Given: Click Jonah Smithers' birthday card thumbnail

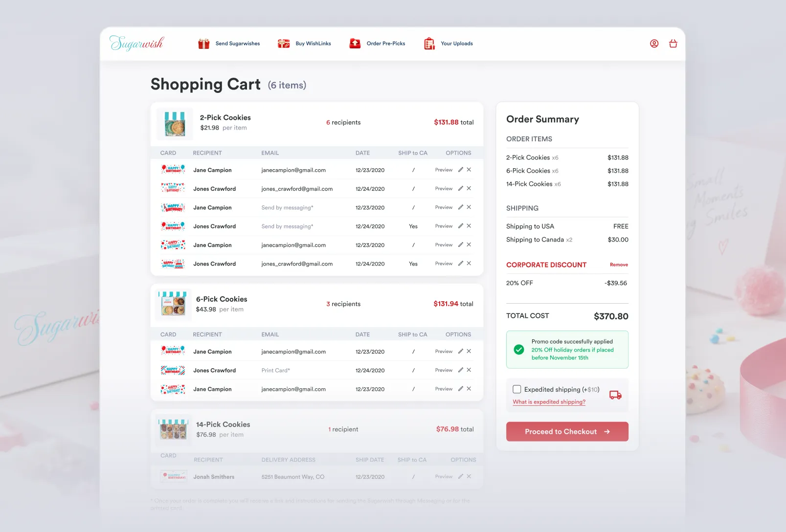Looking at the screenshot, I should click(x=174, y=476).
